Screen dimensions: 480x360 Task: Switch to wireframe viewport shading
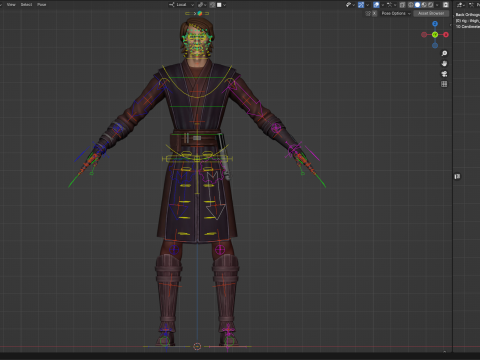pyautogui.click(x=411, y=5)
